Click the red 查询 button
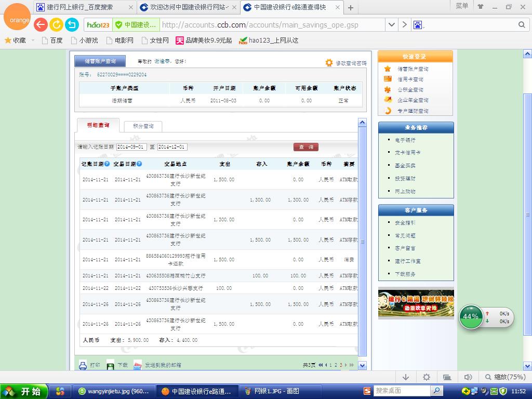The image size is (532, 399). click(305, 147)
